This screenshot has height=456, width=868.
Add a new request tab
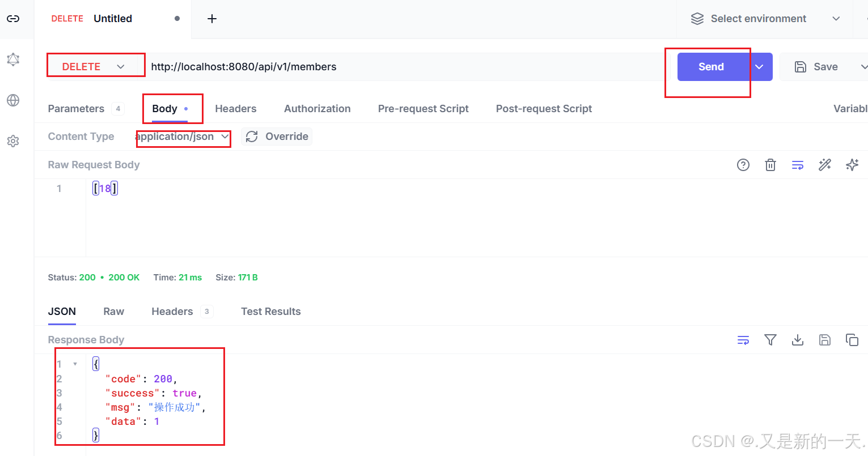212,19
